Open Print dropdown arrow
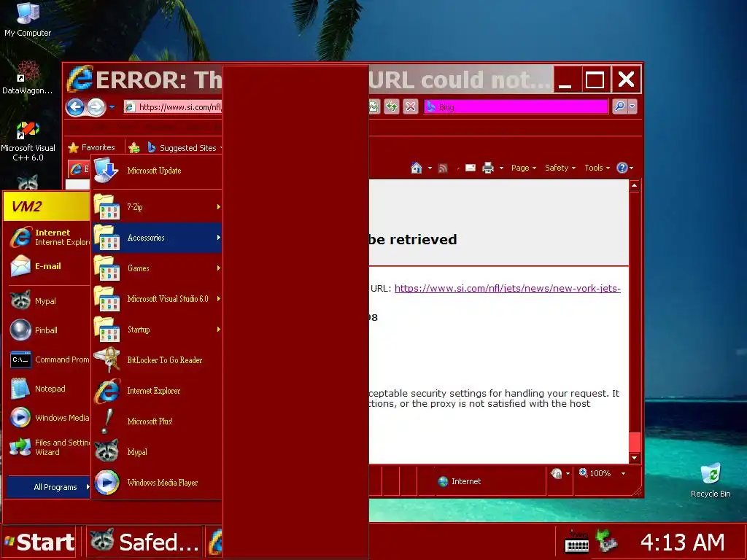 (x=501, y=168)
